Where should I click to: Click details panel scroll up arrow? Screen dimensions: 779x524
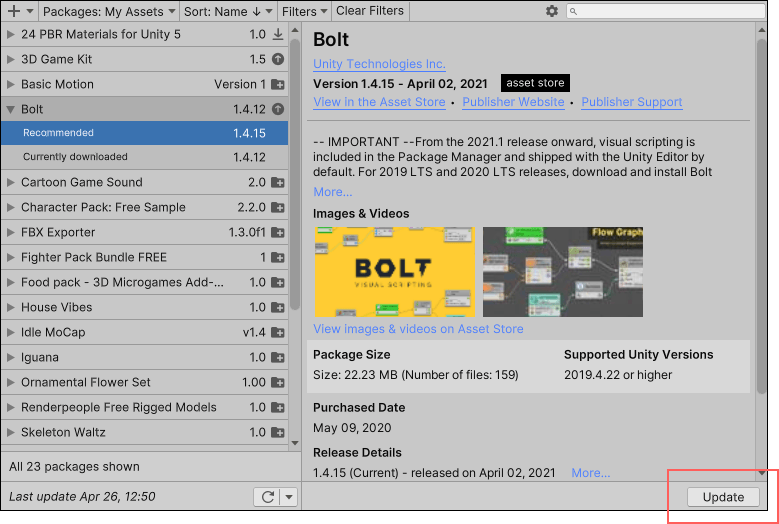(x=761, y=30)
